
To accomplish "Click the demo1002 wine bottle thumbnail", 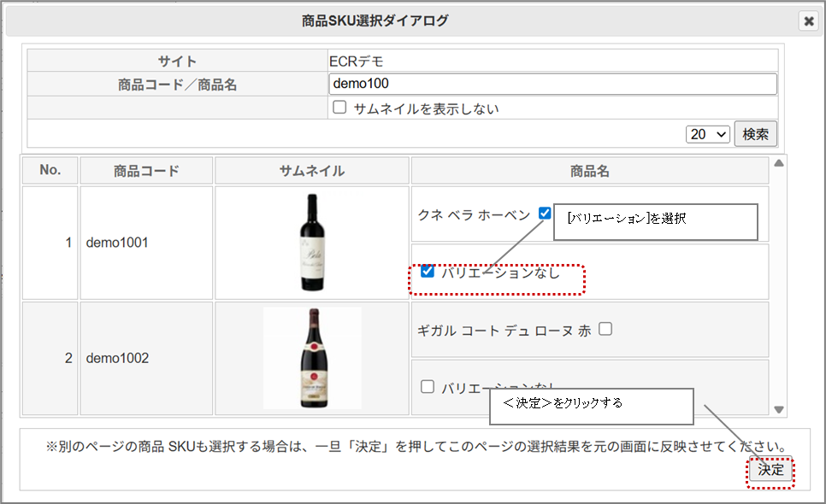I will [312, 357].
